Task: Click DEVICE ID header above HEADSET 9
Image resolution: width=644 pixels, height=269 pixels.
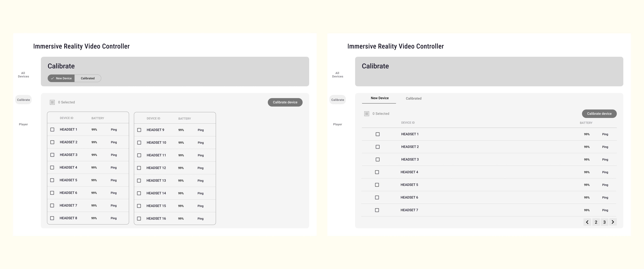Action: (x=153, y=118)
